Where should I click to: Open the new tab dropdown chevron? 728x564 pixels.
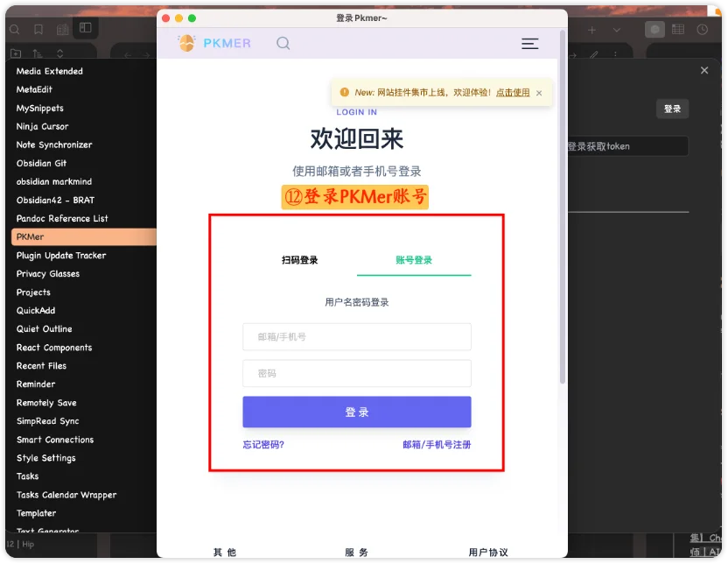point(617,32)
